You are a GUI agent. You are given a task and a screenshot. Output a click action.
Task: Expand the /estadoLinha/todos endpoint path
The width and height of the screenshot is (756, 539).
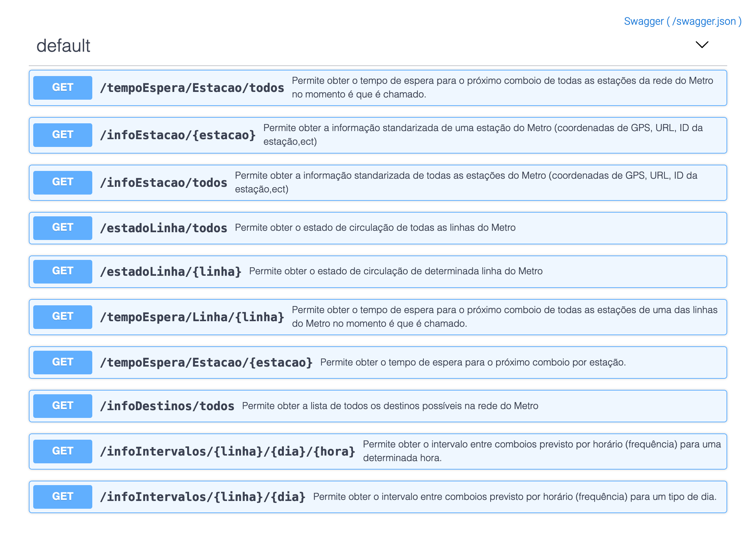pos(164,228)
